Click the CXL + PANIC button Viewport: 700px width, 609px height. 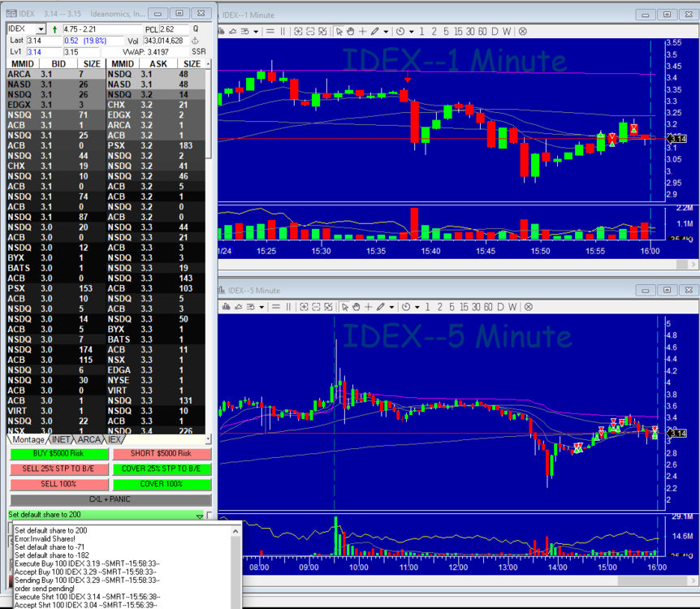tap(110, 499)
